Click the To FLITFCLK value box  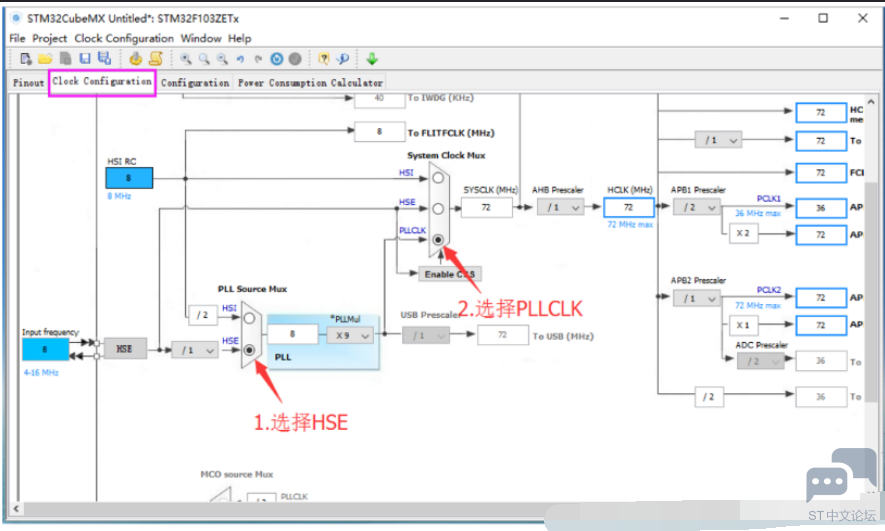coord(379,132)
